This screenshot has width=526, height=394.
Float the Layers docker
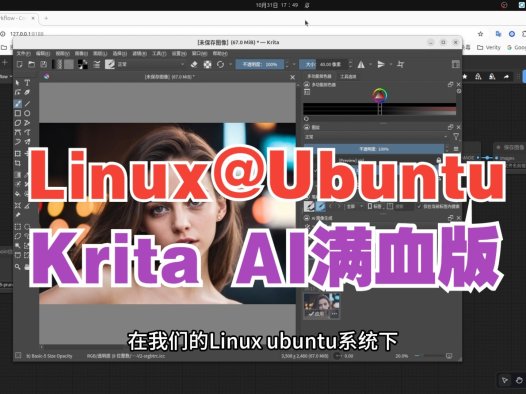(x=450, y=127)
